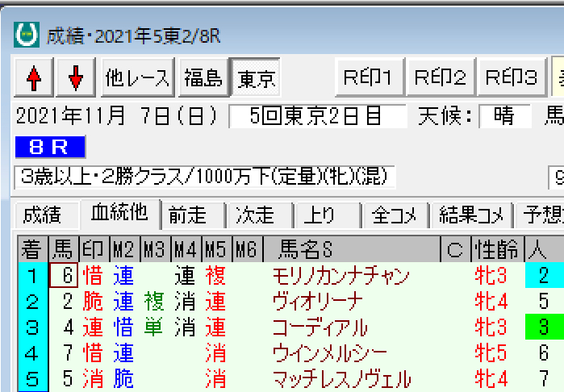Click the M3 column header
The width and height of the screenshot is (564, 392).
156,249
